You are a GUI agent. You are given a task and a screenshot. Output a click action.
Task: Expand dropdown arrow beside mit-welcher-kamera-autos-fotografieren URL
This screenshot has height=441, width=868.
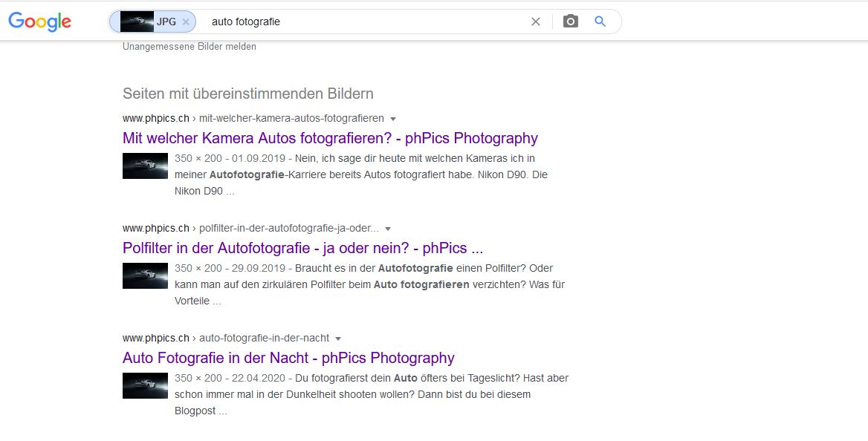coord(393,119)
